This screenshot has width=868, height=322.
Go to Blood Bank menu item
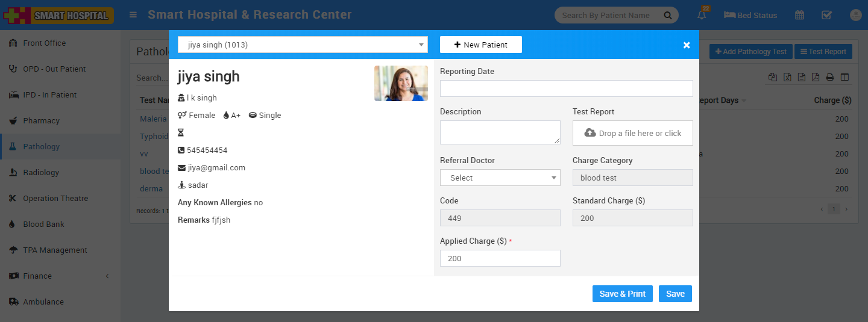(43, 224)
